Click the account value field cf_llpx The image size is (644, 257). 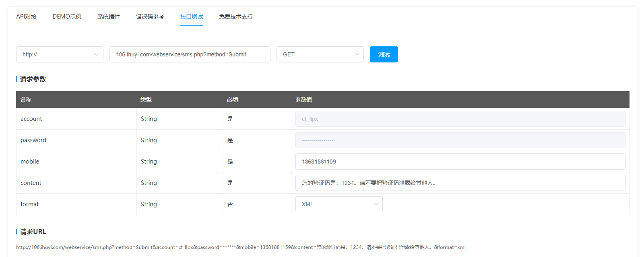click(x=460, y=119)
